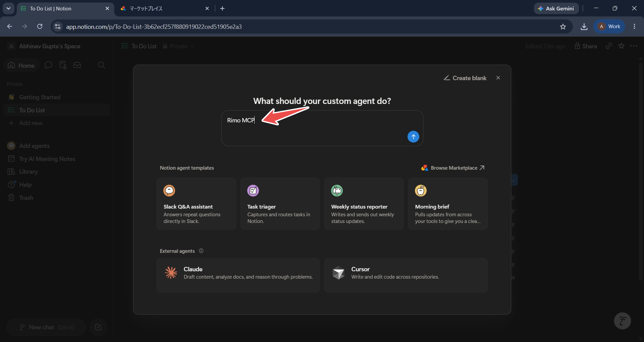Open Getting Started page
The height and width of the screenshot is (342, 644).
[x=56, y=97]
